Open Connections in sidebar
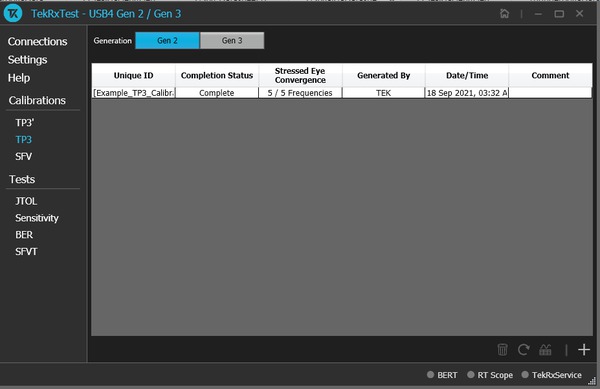The width and height of the screenshot is (600, 389). [x=38, y=41]
